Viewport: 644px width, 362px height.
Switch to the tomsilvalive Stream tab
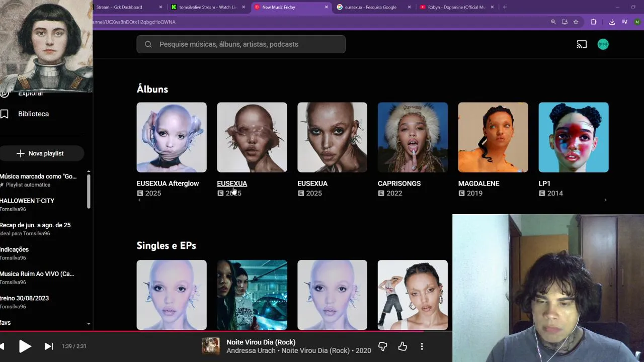pyautogui.click(x=207, y=7)
